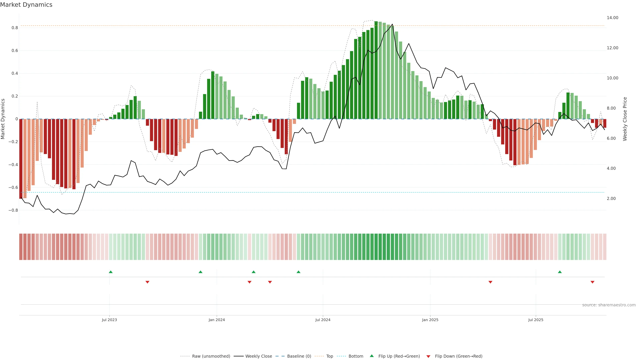Click the Jul 2024 x-axis label
Image resolution: width=644 pixels, height=362 pixels.
point(323,320)
